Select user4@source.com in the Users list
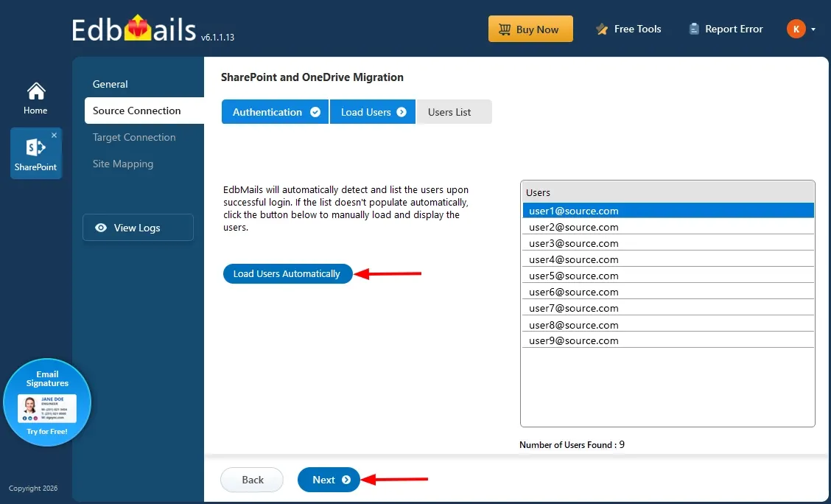Image resolution: width=831 pixels, height=504 pixels. click(668, 259)
